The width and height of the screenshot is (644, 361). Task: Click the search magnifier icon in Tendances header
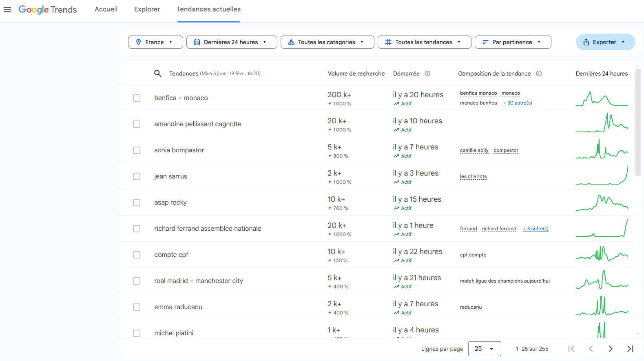pyautogui.click(x=157, y=74)
